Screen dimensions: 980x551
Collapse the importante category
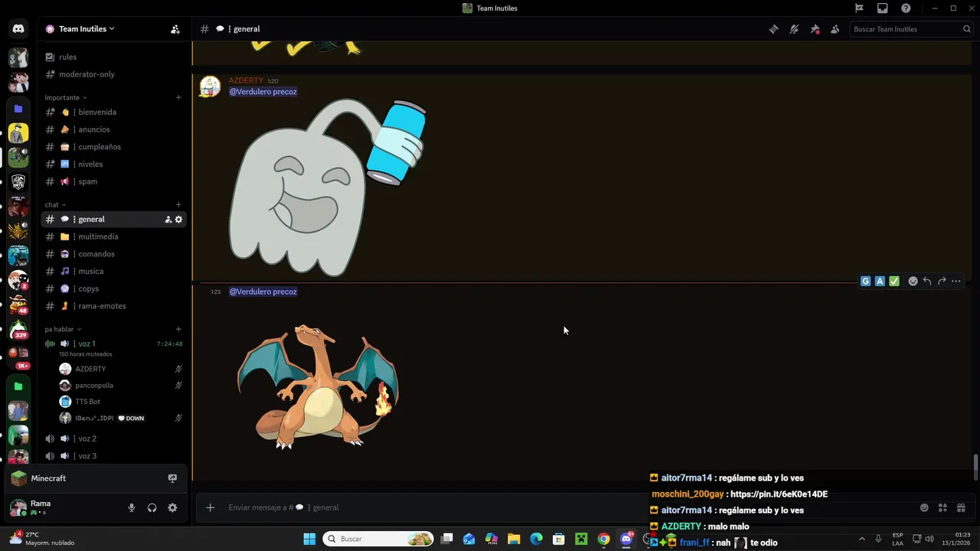65,98
